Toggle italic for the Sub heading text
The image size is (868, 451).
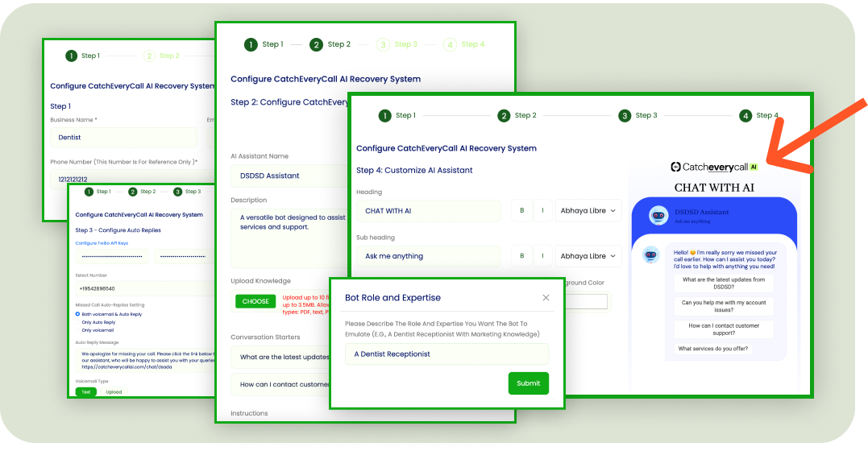tap(542, 256)
